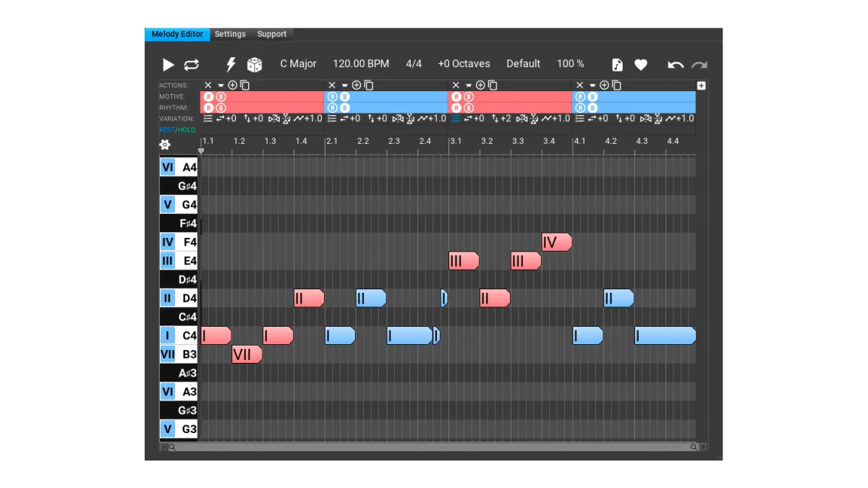Click the heart favorite icon

(x=641, y=65)
